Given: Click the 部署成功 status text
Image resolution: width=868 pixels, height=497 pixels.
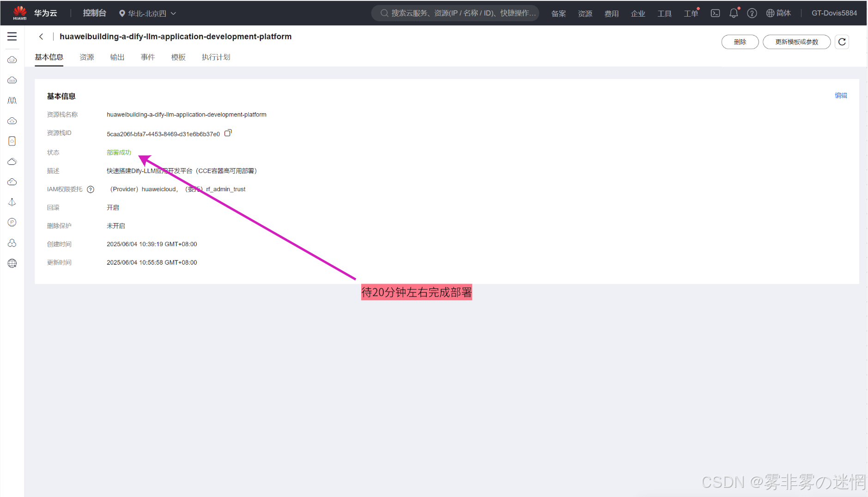Looking at the screenshot, I should [x=119, y=152].
